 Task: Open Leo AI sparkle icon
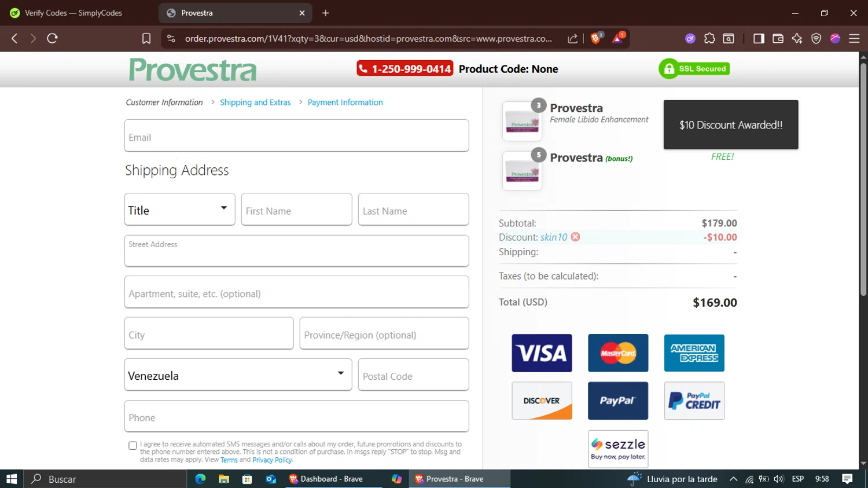click(797, 38)
